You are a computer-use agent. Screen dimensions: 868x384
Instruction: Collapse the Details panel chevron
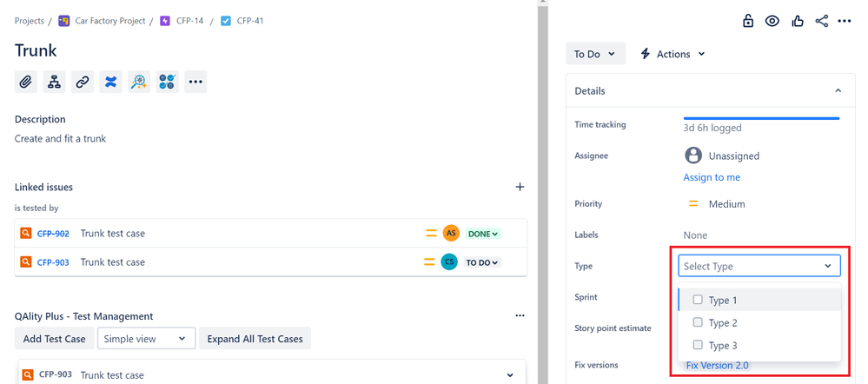pos(838,90)
